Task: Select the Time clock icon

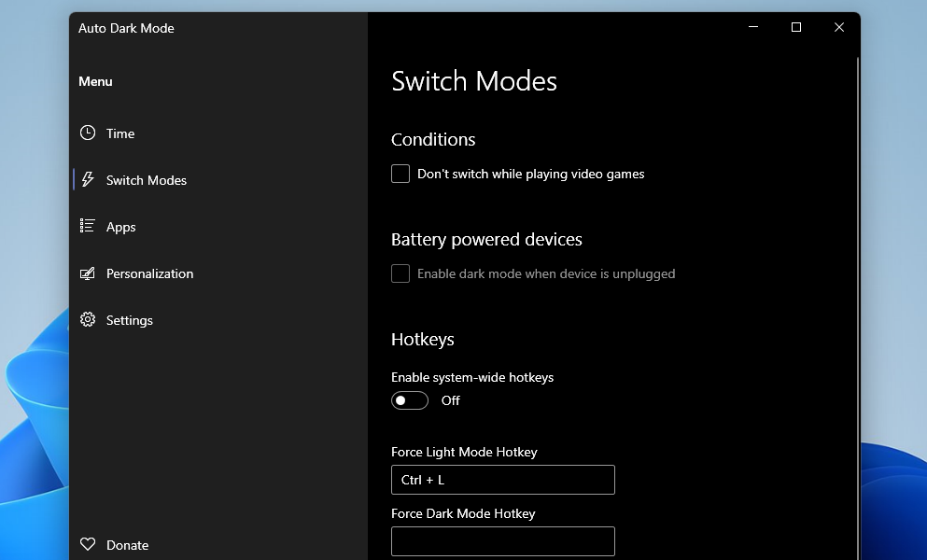Action: click(x=87, y=133)
